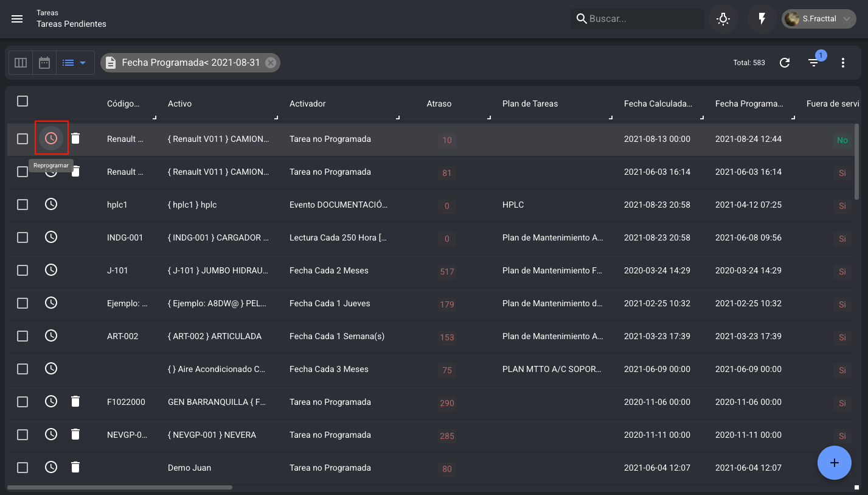Switch to kanban columns view
The image size is (868, 495).
(21, 63)
